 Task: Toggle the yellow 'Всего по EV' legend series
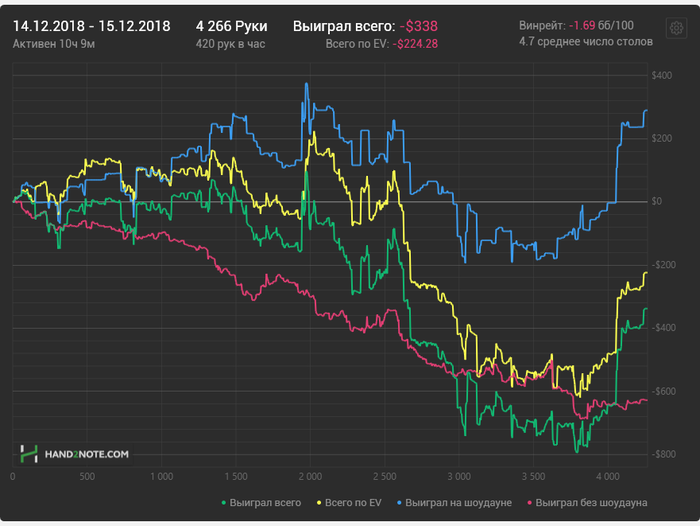349,503
